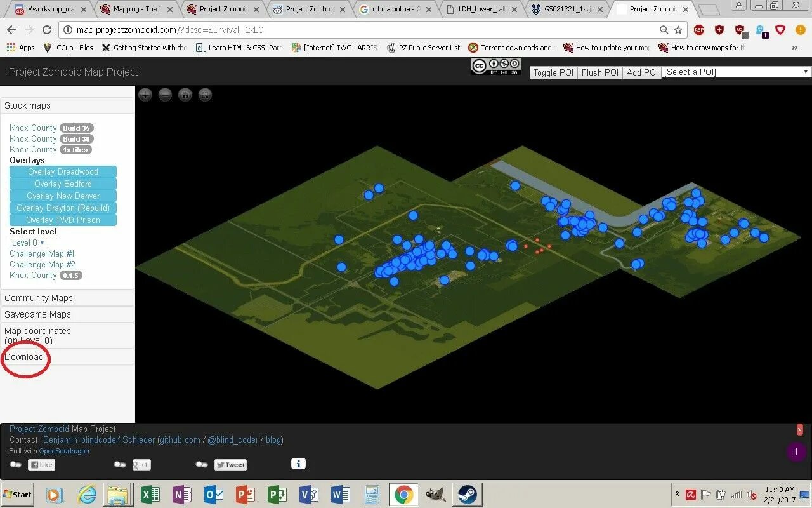Open PowerPoint from the taskbar

(246, 494)
